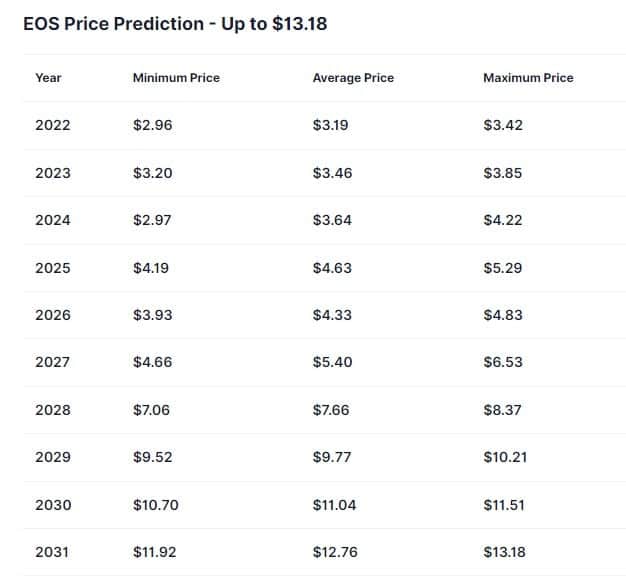Viewport: 626px width, 578px height.
Task: Click the 2024 minimum price $2.97
Action: [x=152, y=220]
